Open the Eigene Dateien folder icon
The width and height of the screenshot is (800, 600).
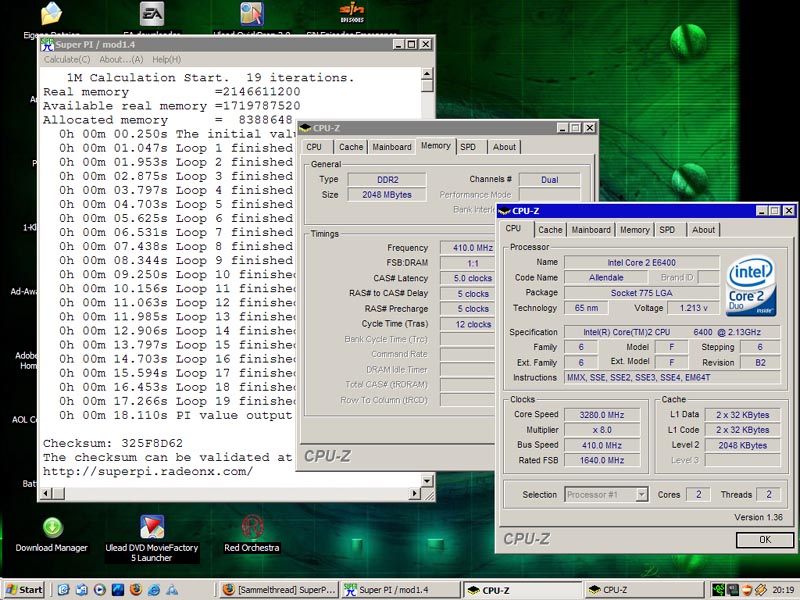(x=51, y=14)
